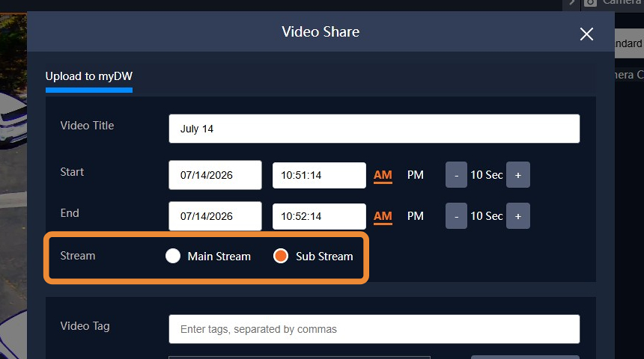Select PM for End time
The image size is (644, 359).
[416, 216]
